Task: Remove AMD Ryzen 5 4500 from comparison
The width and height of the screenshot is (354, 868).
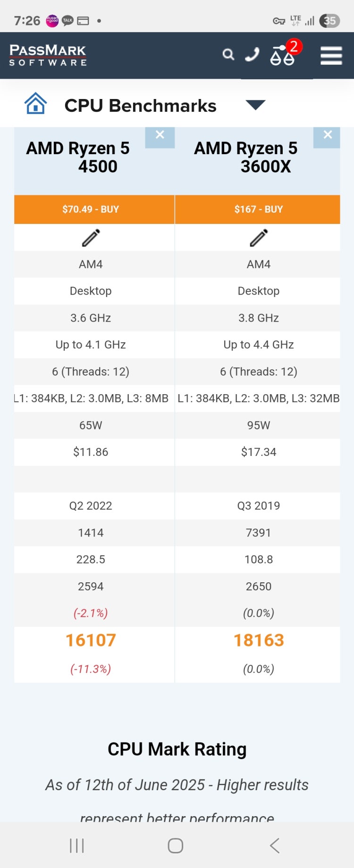Action: coord(160,136)
